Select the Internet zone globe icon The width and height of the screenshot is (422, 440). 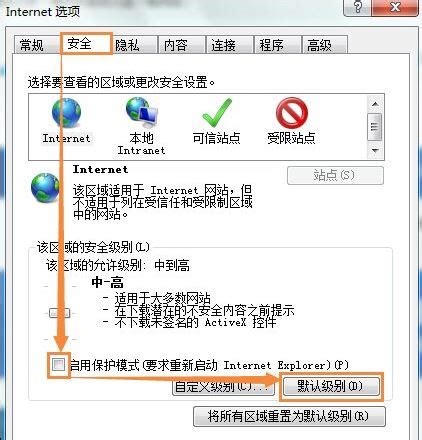(x=66, y=113)
